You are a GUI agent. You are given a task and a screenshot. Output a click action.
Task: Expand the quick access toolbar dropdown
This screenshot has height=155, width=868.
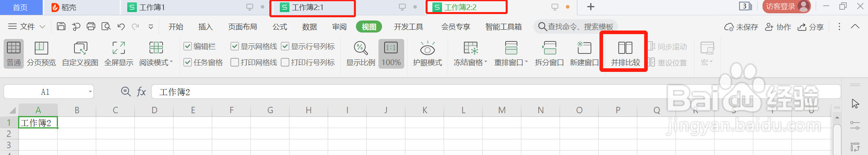pos(151,27)
